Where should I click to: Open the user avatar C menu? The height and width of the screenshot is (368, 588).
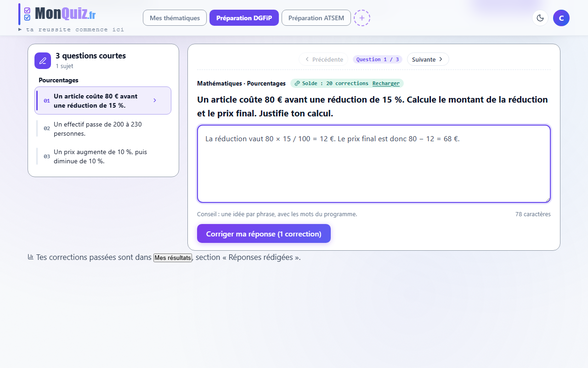click(x=561, y=18)
